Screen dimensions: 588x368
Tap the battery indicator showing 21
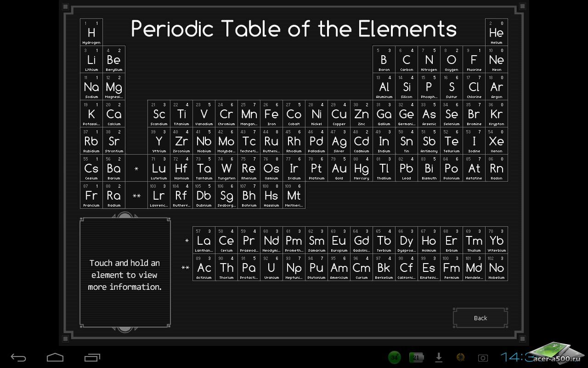[417, 357]
